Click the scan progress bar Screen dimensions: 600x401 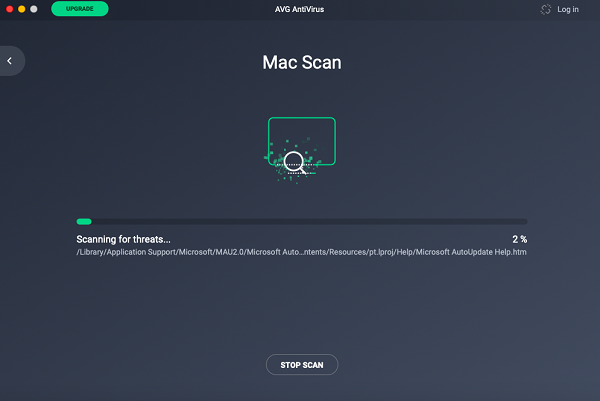tap(302, 222)
